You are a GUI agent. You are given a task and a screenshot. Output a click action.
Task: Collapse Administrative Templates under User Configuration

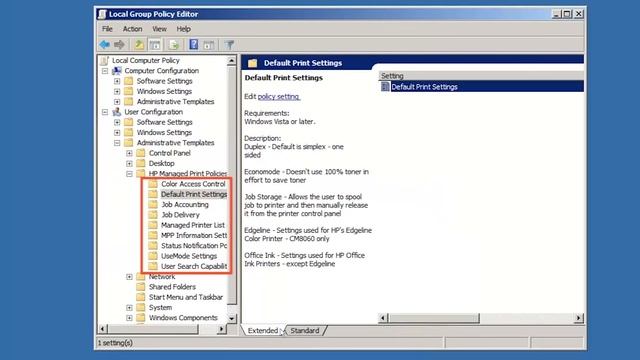pyautogui.click(x=117, y=143)
